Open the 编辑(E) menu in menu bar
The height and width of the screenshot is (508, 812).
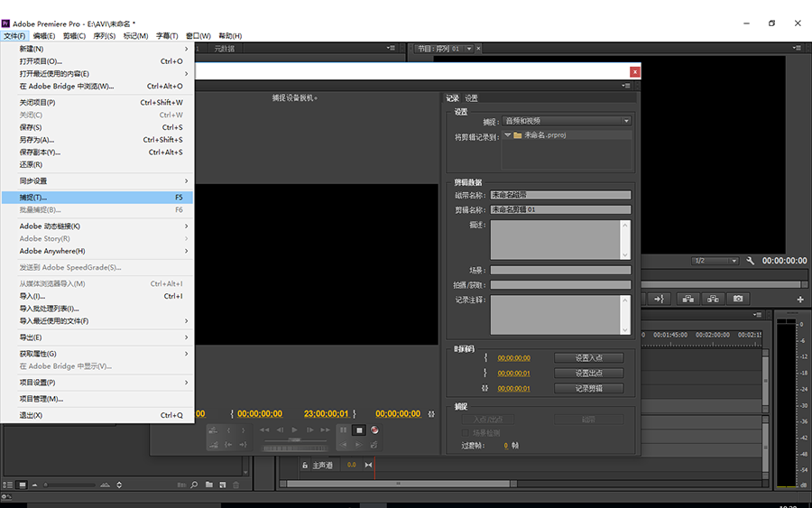coord(44,36)
